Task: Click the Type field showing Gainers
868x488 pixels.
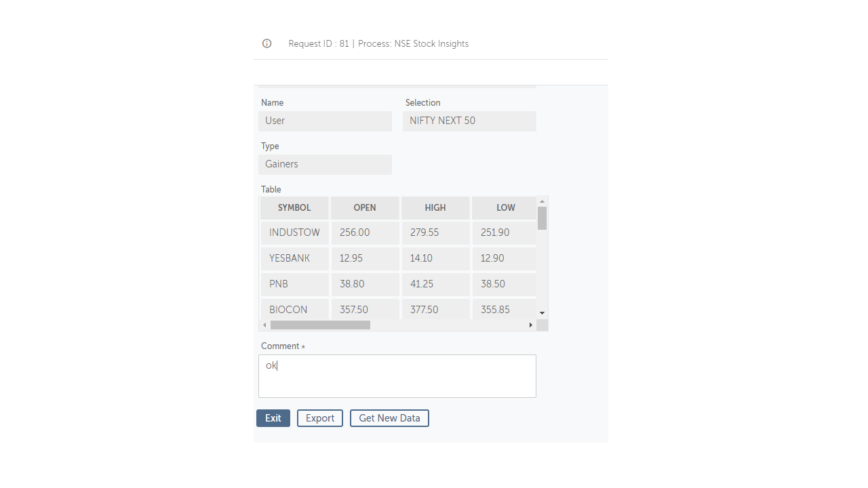Action: point(325,165)
